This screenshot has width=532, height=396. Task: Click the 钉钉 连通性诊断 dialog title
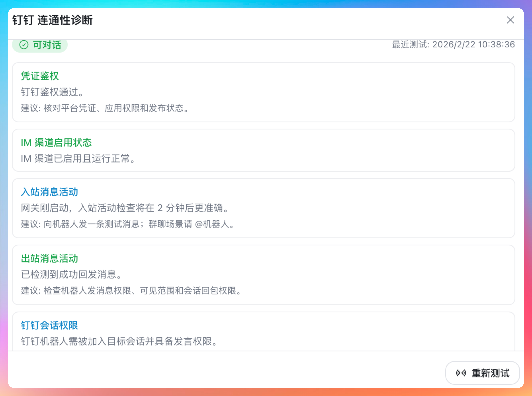click(52, 20)
